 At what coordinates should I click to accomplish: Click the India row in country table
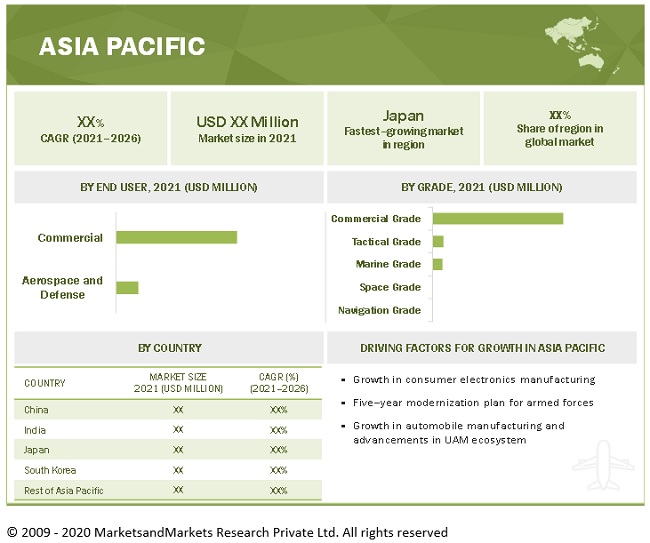168,430
